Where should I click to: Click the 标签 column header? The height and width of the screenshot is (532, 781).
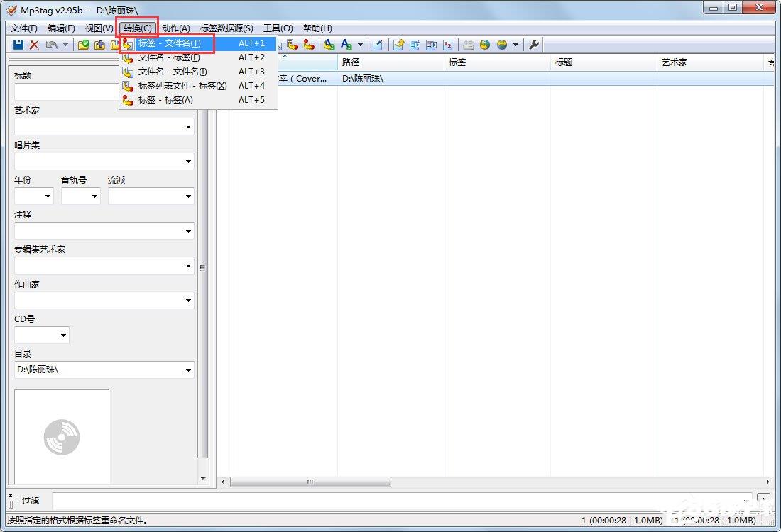(497, 62)
